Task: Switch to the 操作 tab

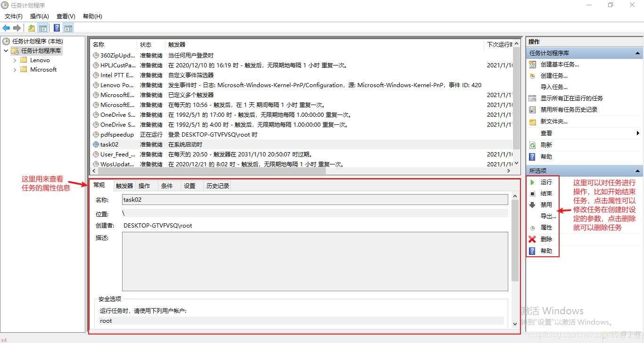Action: pos(144,186)
